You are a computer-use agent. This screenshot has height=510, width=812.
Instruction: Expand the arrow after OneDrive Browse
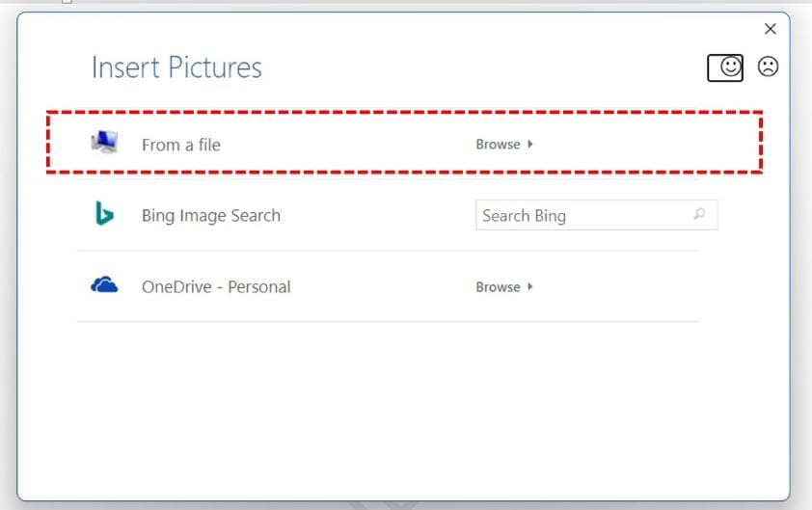click(530, 287)
